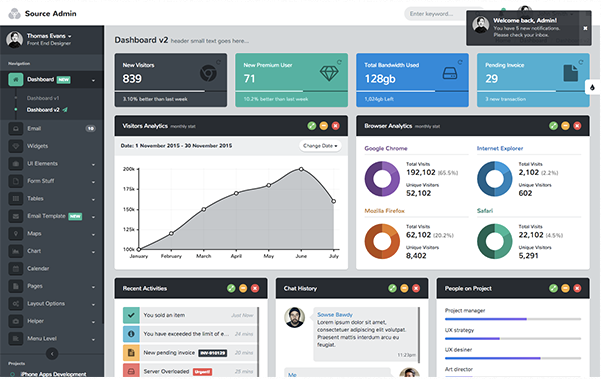Click the UX designer progress bar
The image size is (601, 379).
(513, 358)
